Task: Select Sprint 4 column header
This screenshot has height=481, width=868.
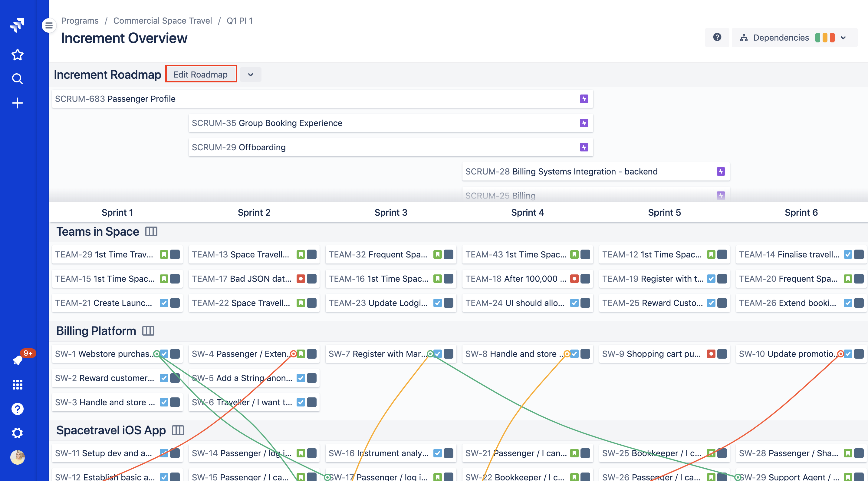Action: click(528, 213)
